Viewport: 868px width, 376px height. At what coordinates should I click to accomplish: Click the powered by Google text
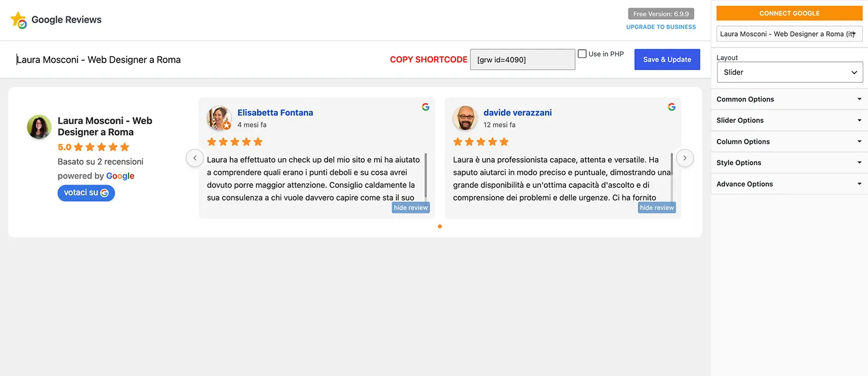96,176
